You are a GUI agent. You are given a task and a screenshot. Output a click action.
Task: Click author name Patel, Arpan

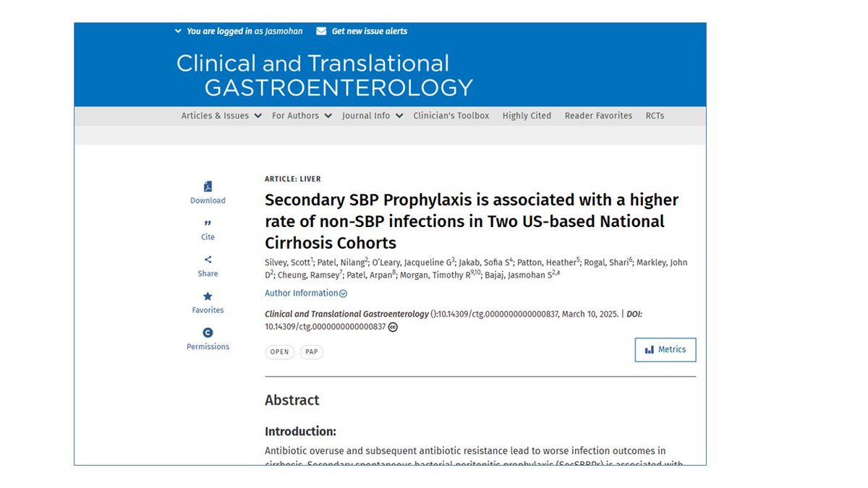370,275
